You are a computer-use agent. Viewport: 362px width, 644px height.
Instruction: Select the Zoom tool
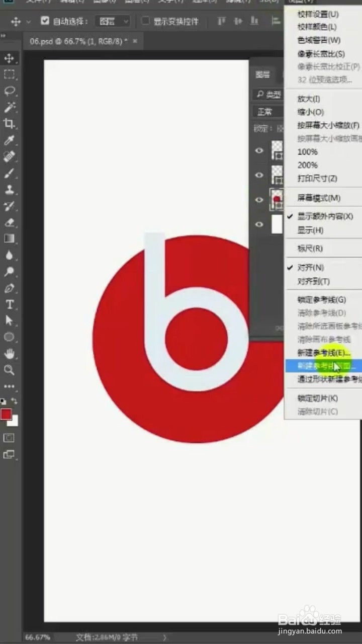9,370
